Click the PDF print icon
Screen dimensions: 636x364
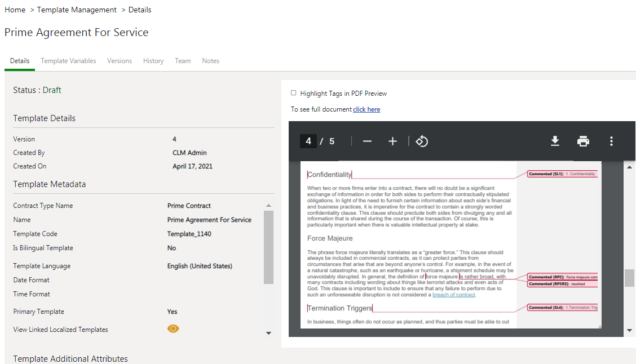tap(583, 141)
